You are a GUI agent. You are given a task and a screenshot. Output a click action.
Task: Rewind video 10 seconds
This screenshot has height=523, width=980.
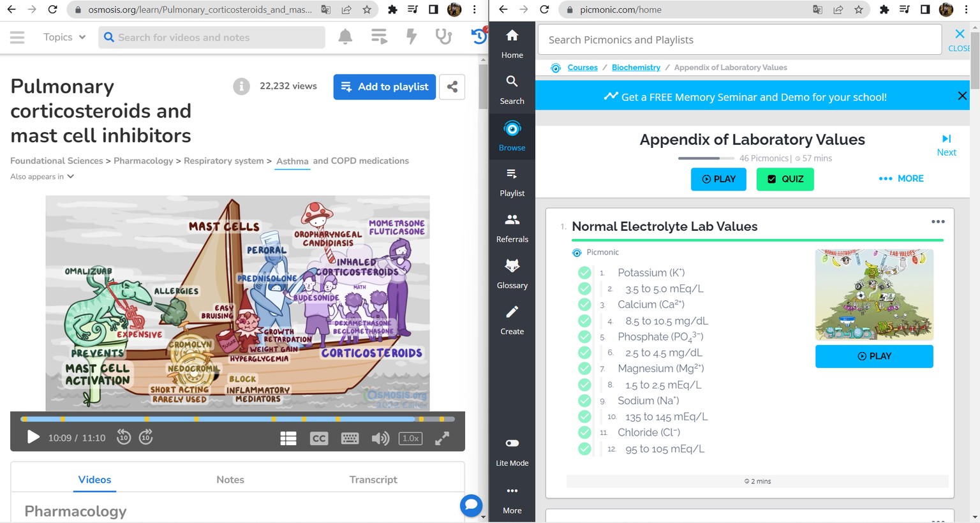[x=124, y=438]
